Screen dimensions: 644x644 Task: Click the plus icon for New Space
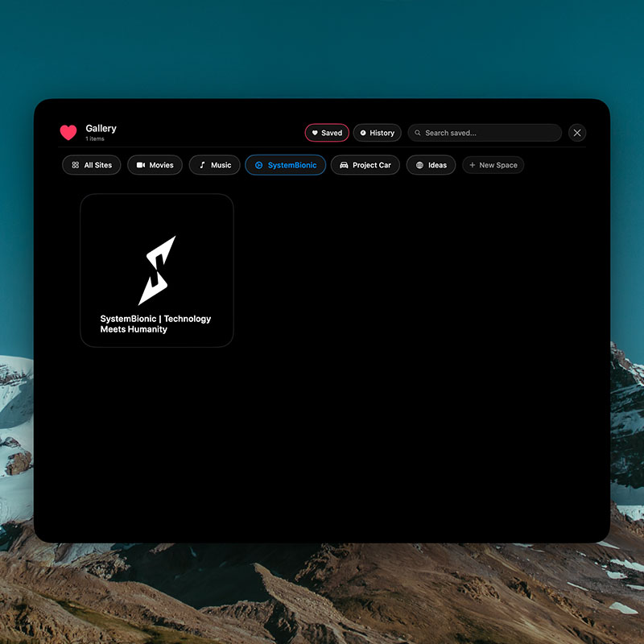pos(472,165)
